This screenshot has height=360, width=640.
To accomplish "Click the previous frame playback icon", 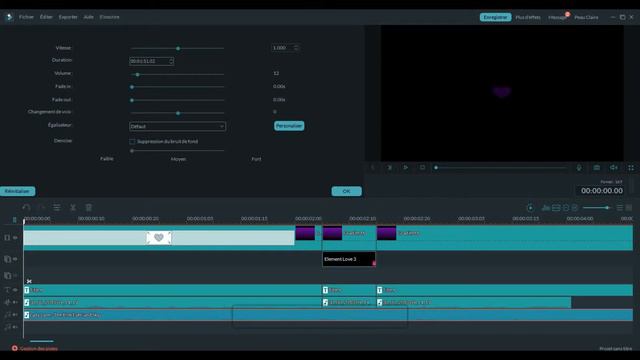I will coord(373,167).
